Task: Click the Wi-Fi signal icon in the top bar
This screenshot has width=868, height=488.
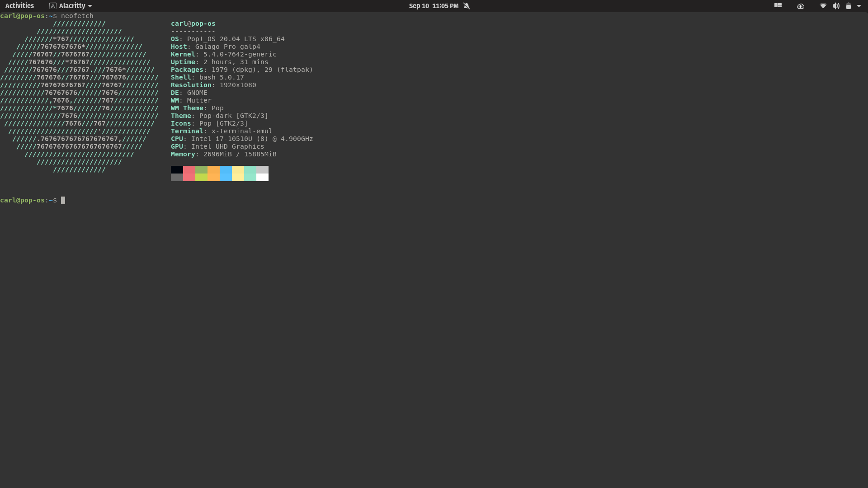Action: coord(823,6)
